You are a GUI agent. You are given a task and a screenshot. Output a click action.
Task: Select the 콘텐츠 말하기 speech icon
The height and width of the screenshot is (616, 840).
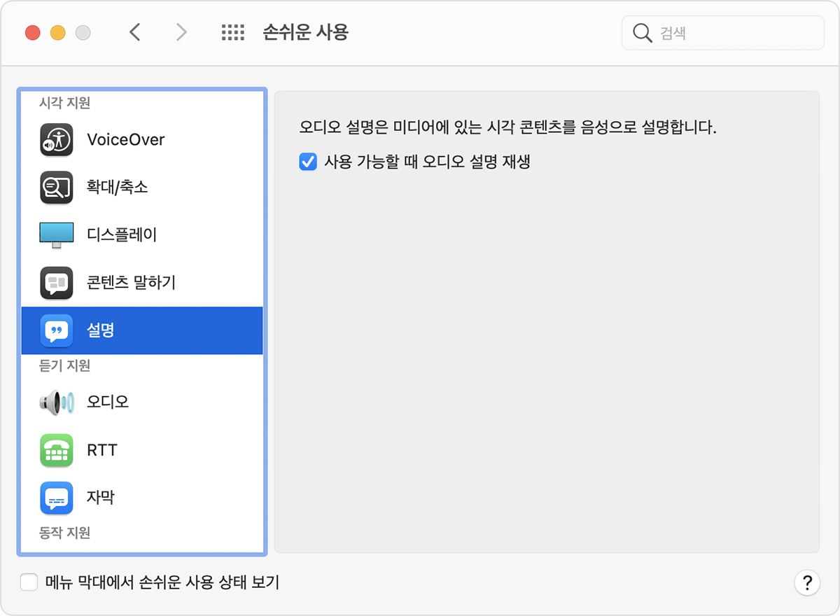coord(56,282)
